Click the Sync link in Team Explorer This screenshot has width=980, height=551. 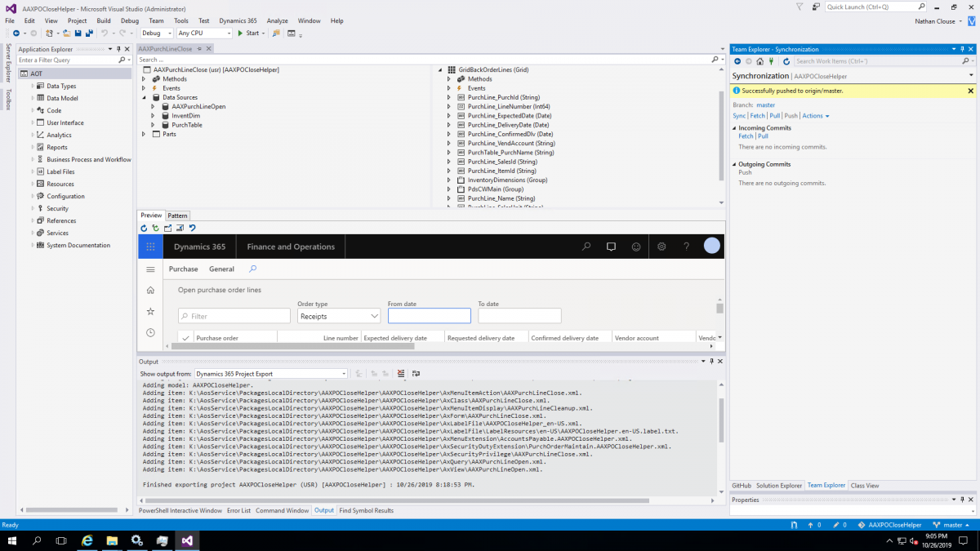739,116
